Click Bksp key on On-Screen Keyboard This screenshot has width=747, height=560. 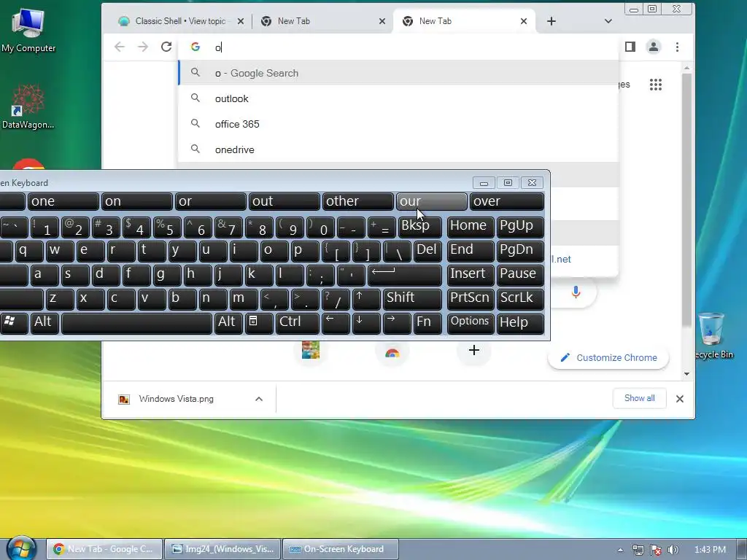[x=419, y=226]
